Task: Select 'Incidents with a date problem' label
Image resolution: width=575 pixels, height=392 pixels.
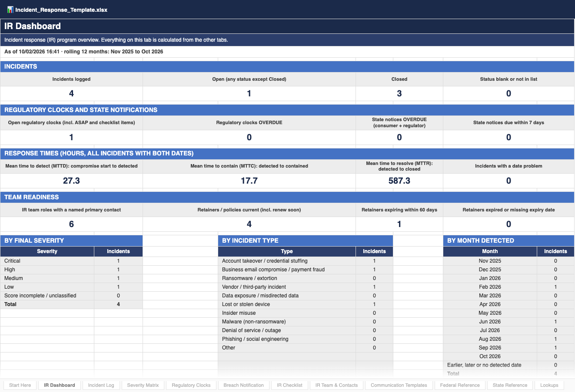Action: (x=509, y=166)
